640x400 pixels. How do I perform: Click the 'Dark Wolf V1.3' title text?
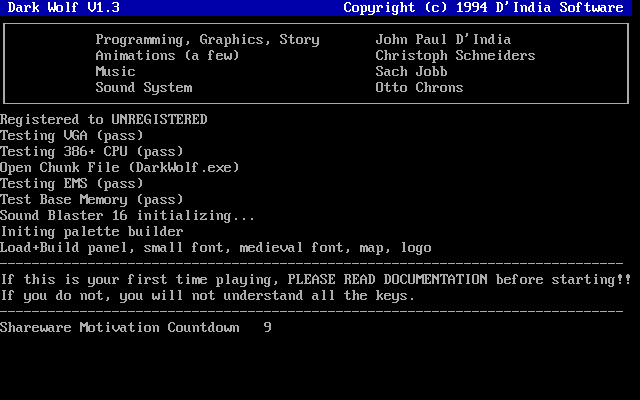pyautogui.click(x=64, y=7)
